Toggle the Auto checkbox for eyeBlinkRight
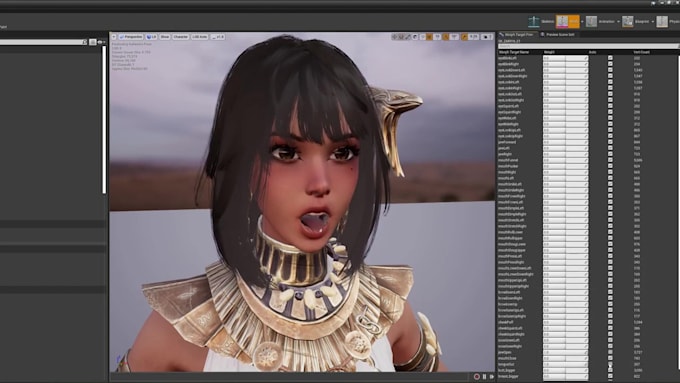This screenshot has height=383, width=680. [610, 64]
